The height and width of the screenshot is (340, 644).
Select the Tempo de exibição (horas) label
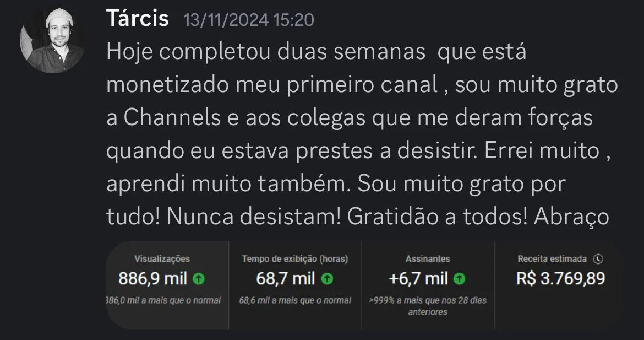[x=295, y=258]
